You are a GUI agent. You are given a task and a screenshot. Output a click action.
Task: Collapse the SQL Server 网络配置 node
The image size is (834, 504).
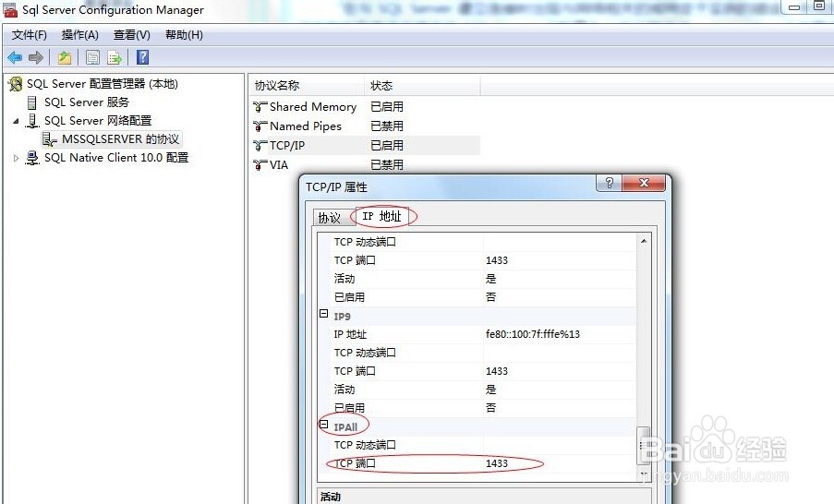tap(16, 121)
